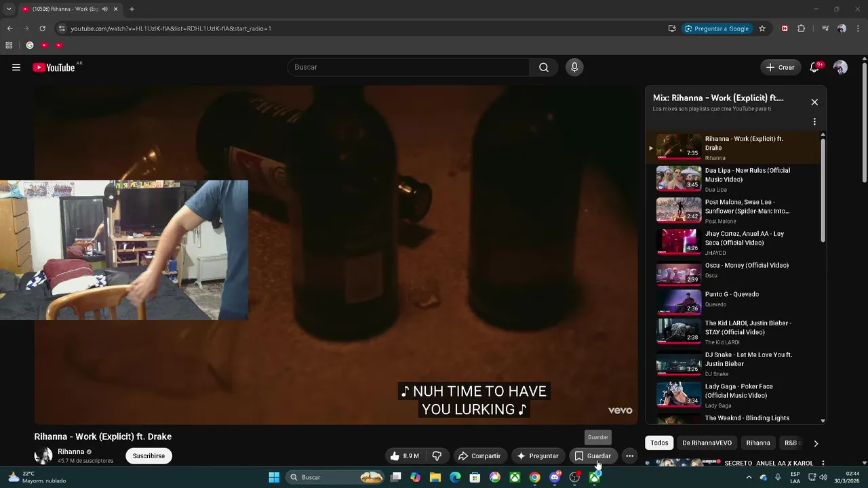This screenshot has width=868, height=488.
Task: Select the De RihannaVEVO chip
Action: pyautogui.click(x=707, y=443)
